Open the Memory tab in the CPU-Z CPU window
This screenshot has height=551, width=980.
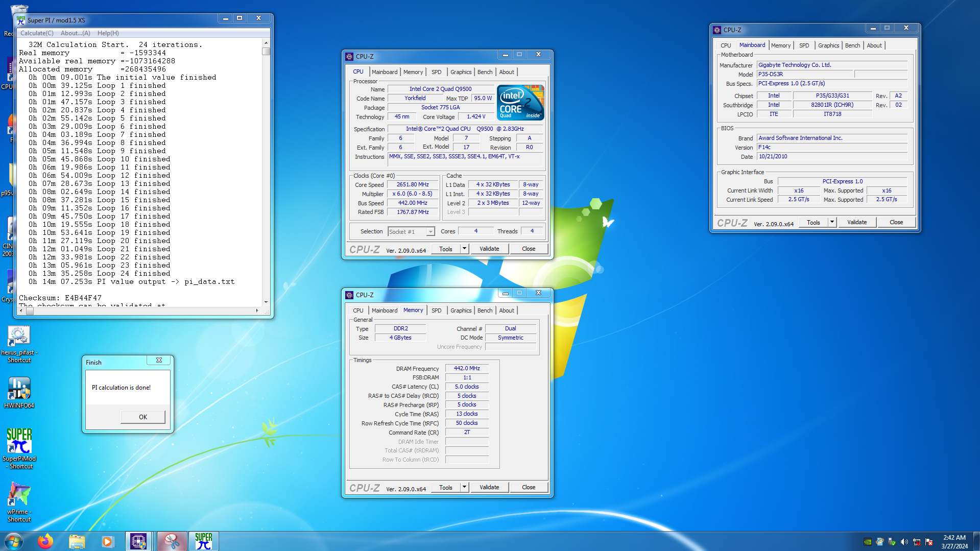pyautogui.click(x=413, y=72)
